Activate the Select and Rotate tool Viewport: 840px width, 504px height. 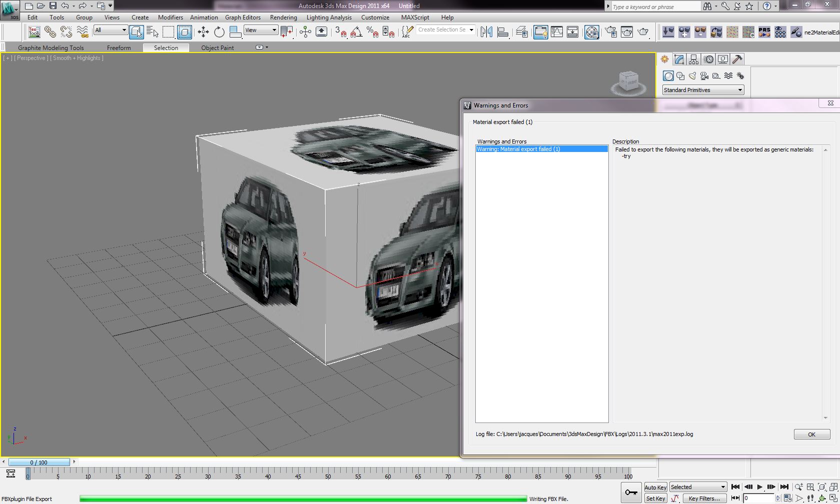pyautogui.click(x=219, y=31)
